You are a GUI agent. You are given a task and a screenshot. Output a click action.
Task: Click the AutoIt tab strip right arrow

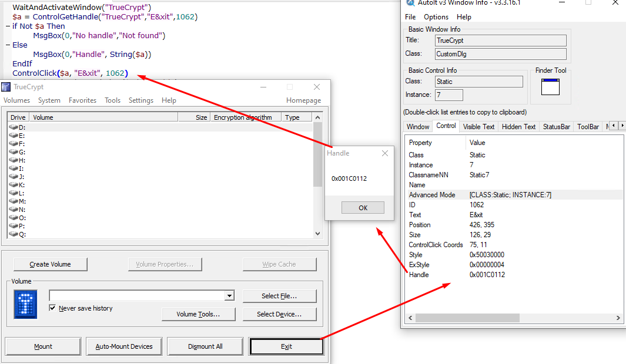pyautogui.click(x=622, y=126)
